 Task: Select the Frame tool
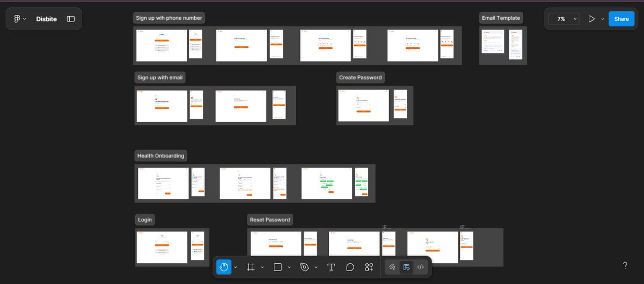(x=251, y=267)
